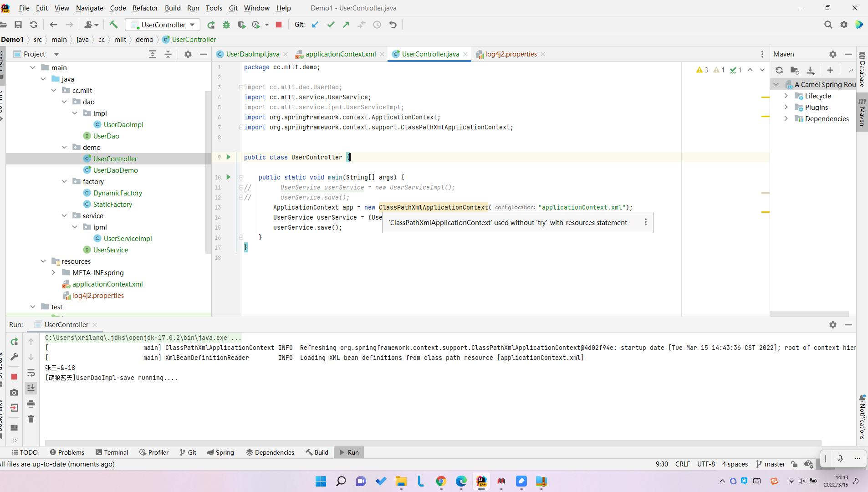
Task: Open the Navigate menu
Action: click(x=89, y=8)
